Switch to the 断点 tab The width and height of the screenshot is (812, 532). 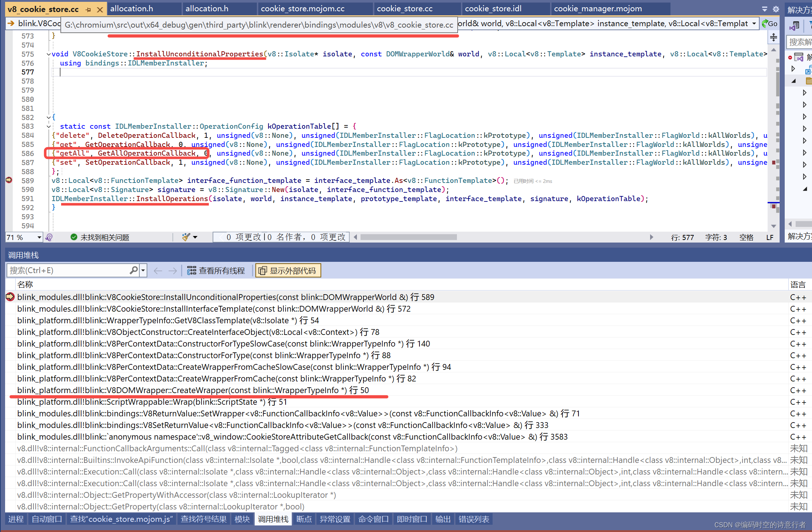click(x=304, y=519)
